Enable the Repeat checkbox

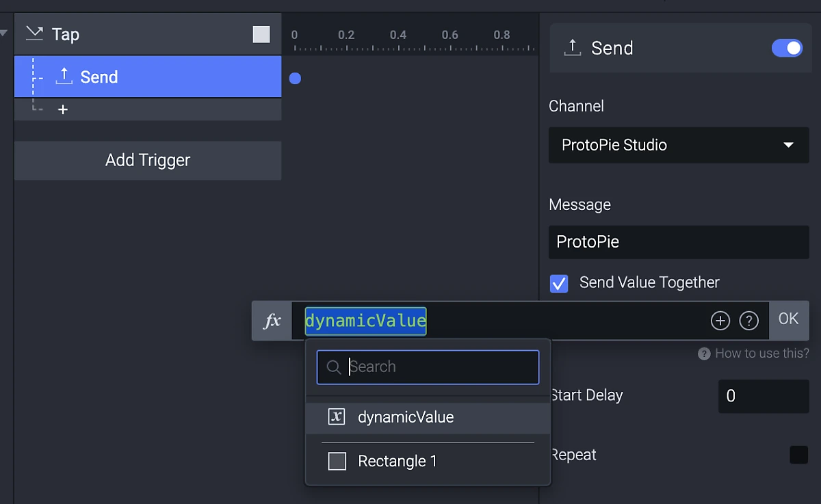click(x=799, y=455)
